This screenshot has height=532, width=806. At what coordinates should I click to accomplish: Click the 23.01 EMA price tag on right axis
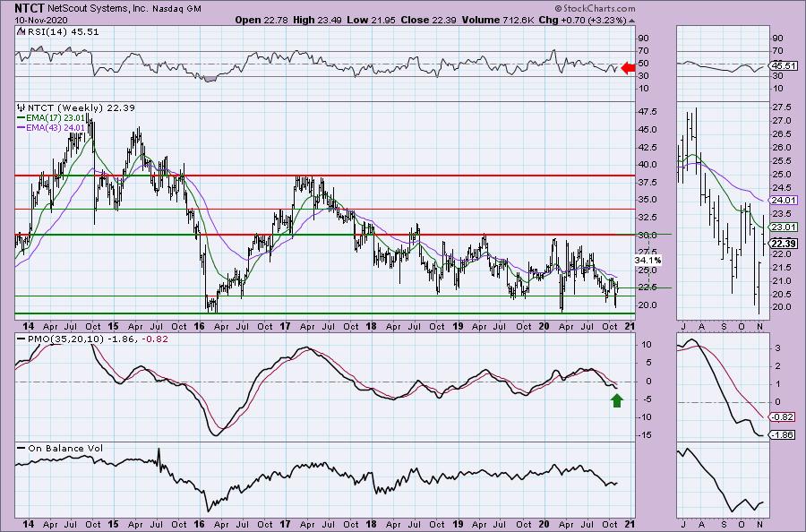[784, 227]
